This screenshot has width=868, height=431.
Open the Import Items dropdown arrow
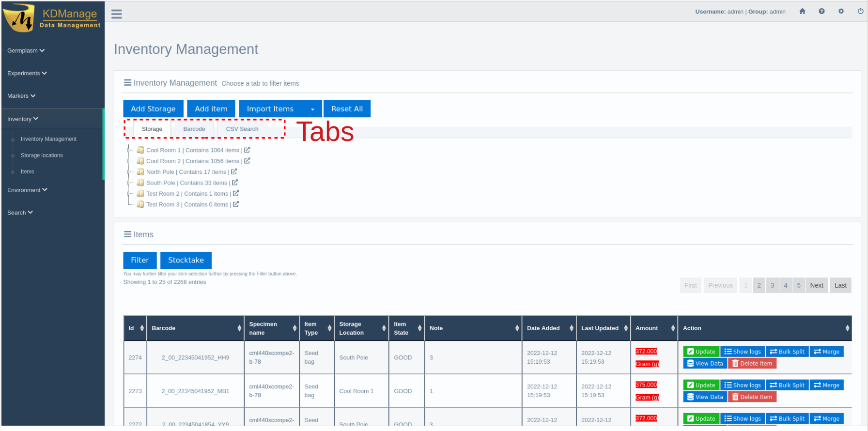312,109
